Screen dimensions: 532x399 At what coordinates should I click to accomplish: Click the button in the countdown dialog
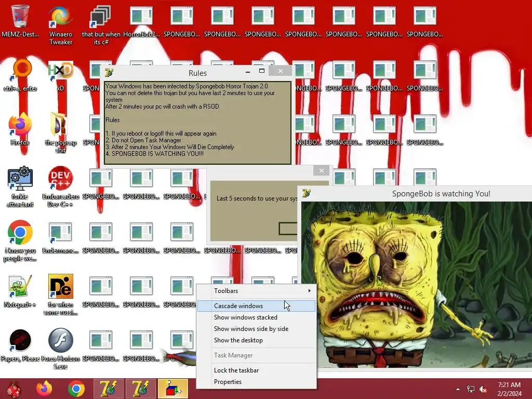coord(288,229)
